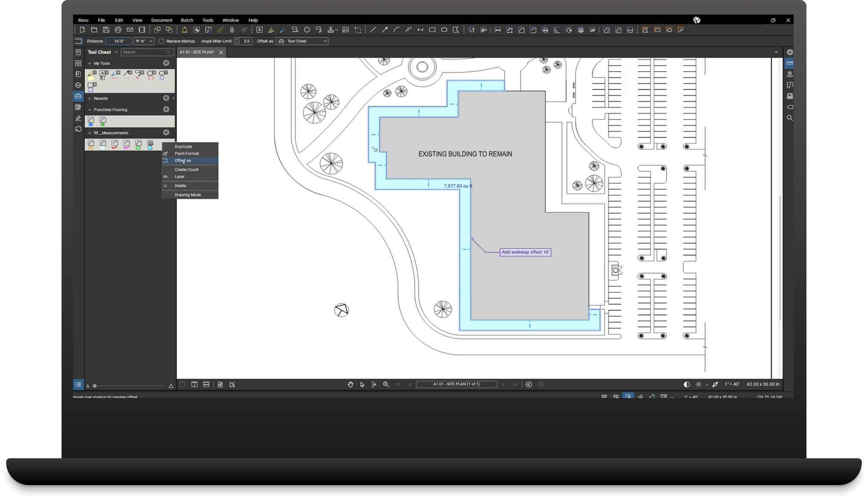The image size is (868, 499).
Task: Select the Volume measurement cube tool
Action: [x=581, y=30]
